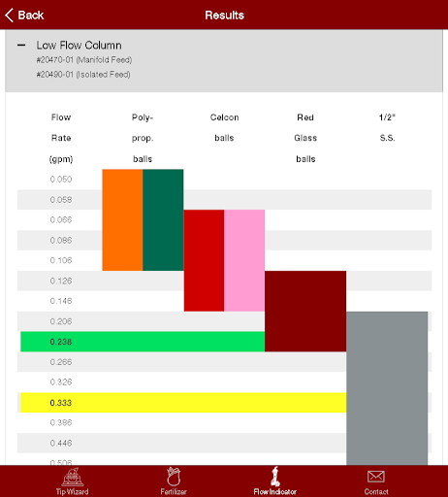
Task: Click the Low Flow Column title
Action: pos(79,46)
